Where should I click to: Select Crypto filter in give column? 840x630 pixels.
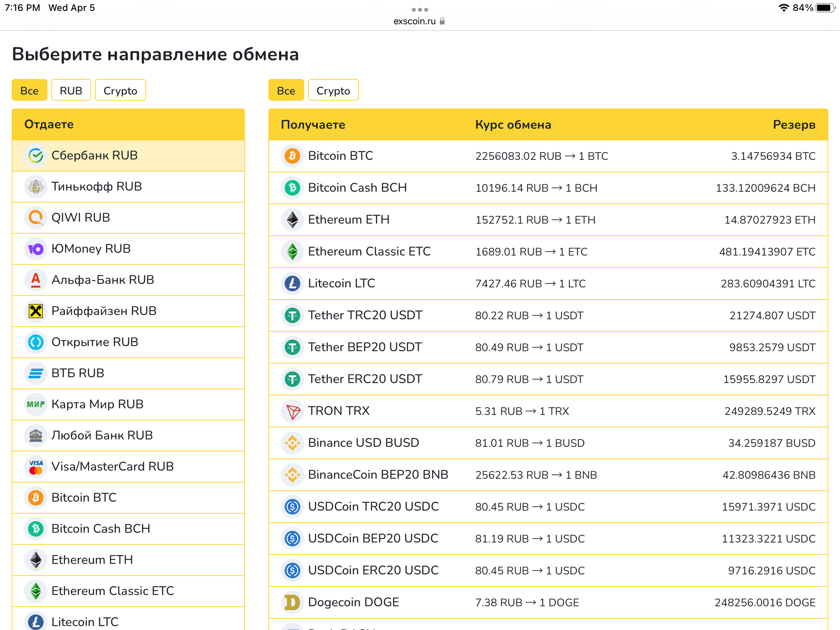click(120, 91)
